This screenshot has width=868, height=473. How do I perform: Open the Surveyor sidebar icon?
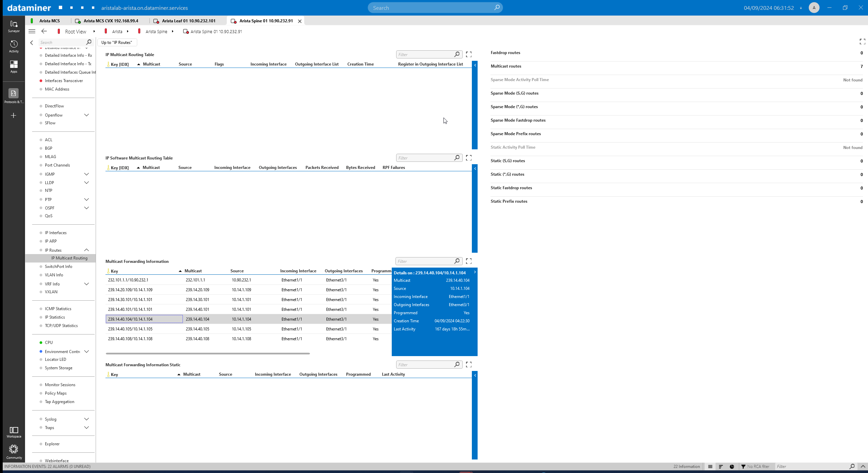click(x=14, y=26)
